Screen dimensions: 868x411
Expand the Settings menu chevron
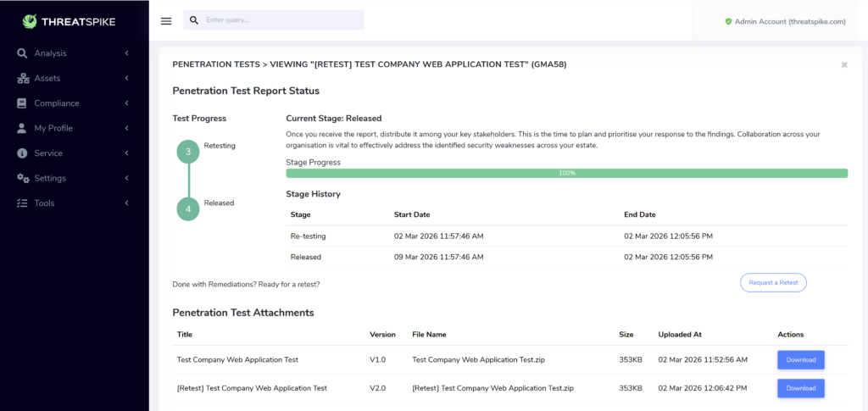pyautogui.click(x=126, y=178)
